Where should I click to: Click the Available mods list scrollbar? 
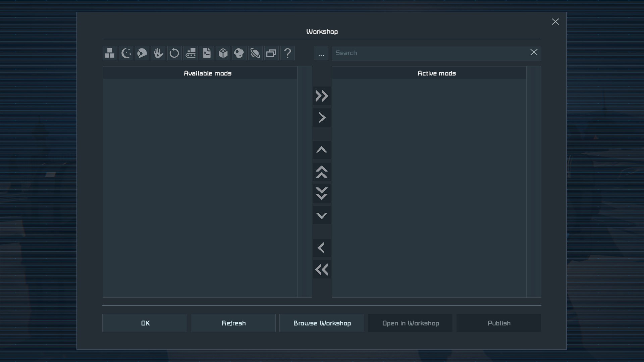(x=305, y=182)
